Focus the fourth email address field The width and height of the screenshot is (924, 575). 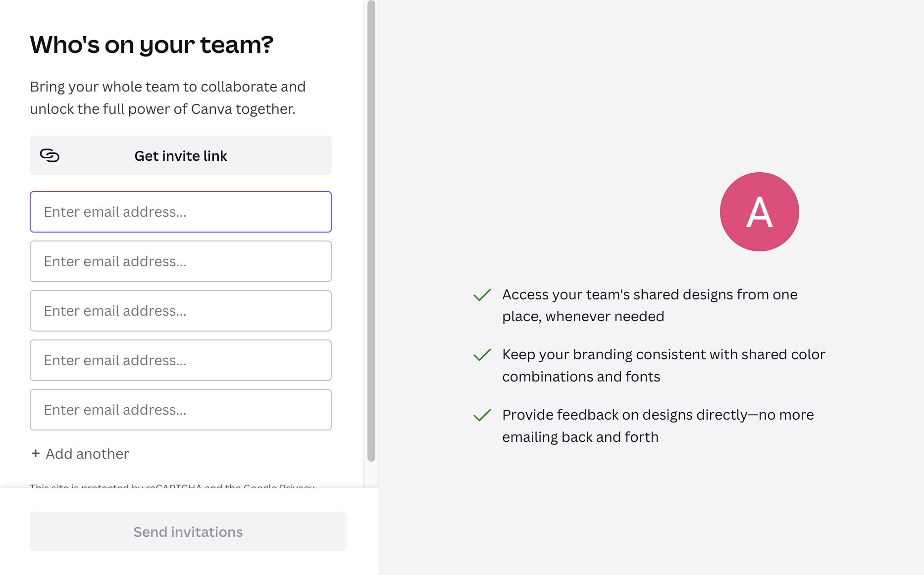click(x=181, y=360)
